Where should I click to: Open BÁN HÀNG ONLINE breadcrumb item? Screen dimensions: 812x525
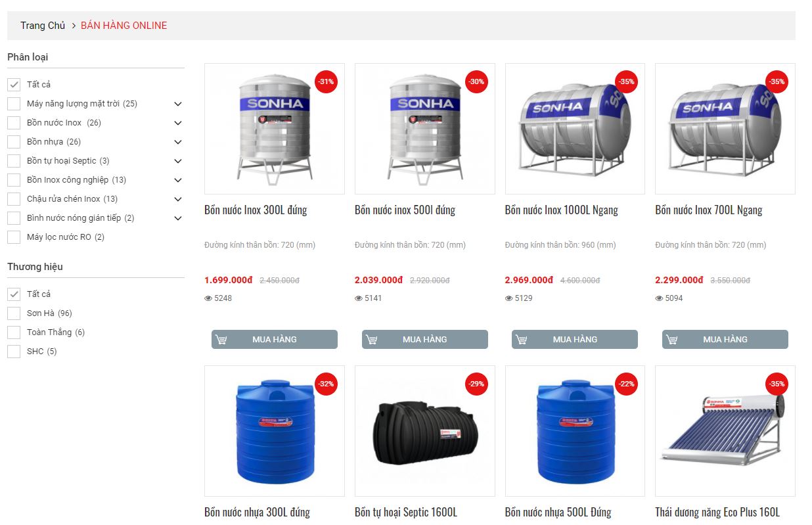point(124,26)
